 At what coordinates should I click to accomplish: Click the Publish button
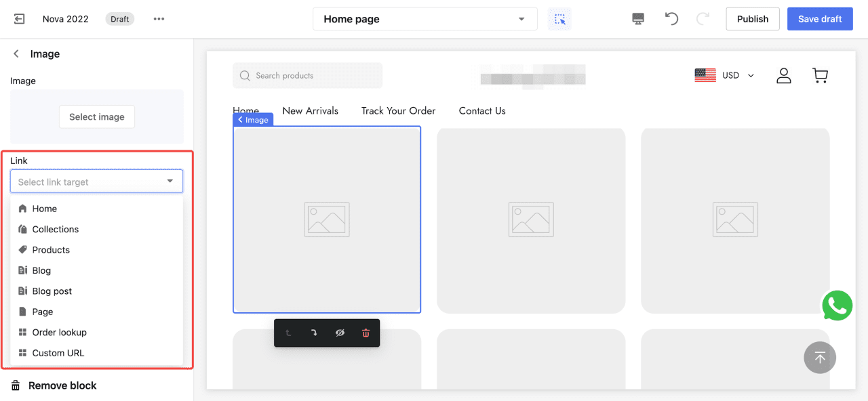[753, 19]
